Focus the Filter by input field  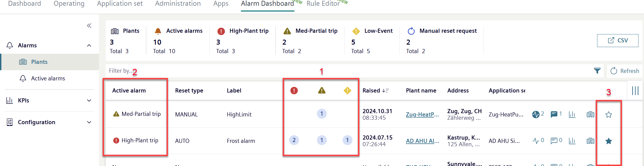[348, 71]
